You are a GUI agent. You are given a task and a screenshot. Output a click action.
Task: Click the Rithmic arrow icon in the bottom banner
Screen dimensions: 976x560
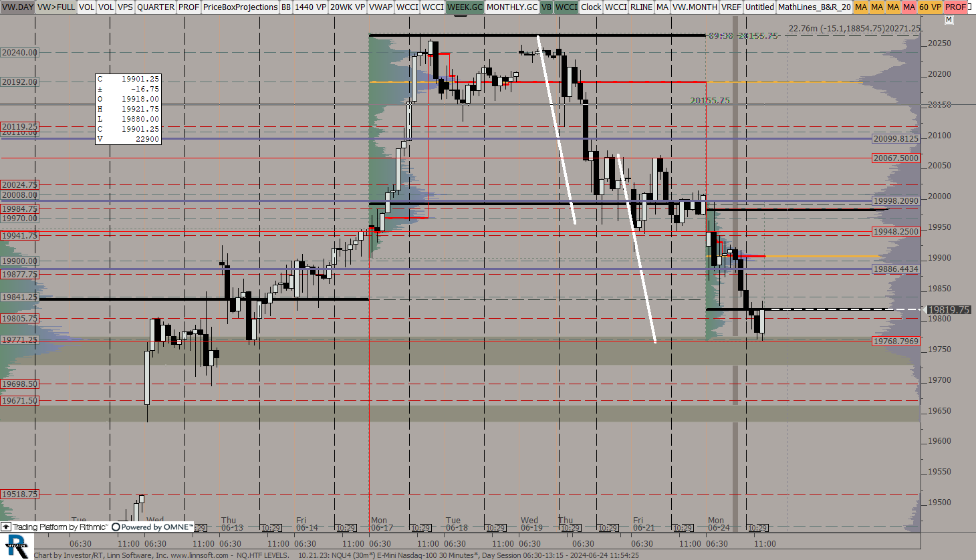point(6,527)
